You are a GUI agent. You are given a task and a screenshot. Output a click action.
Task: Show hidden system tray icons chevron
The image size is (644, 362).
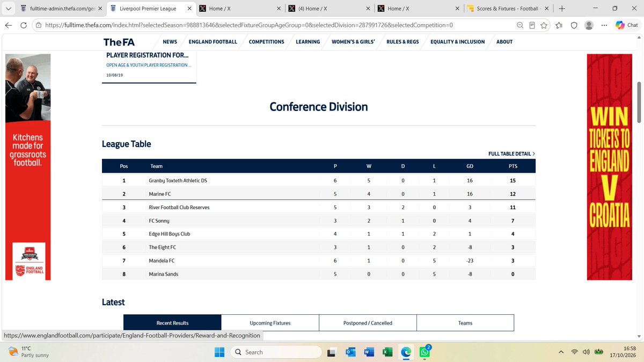click(561, 352)
